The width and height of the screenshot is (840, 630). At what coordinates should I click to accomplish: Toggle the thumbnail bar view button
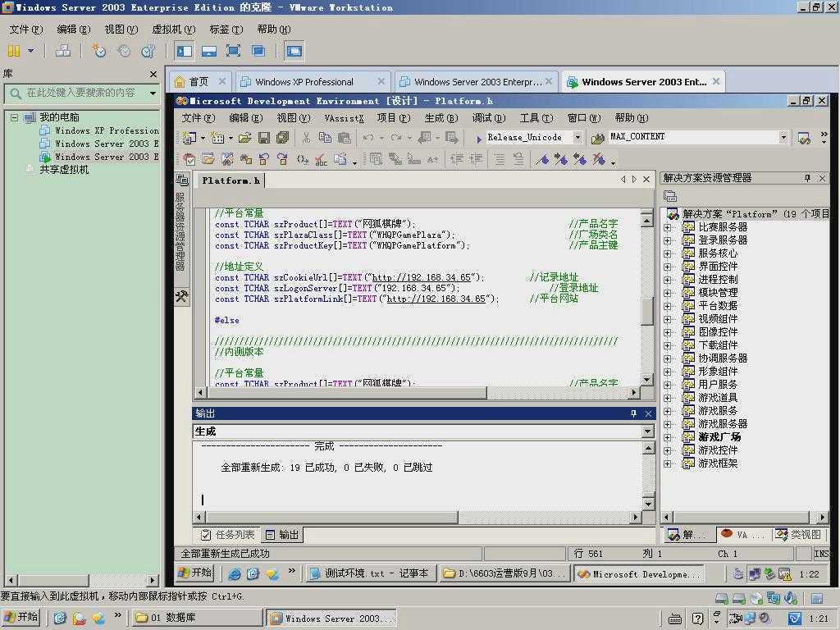point(209,51)
